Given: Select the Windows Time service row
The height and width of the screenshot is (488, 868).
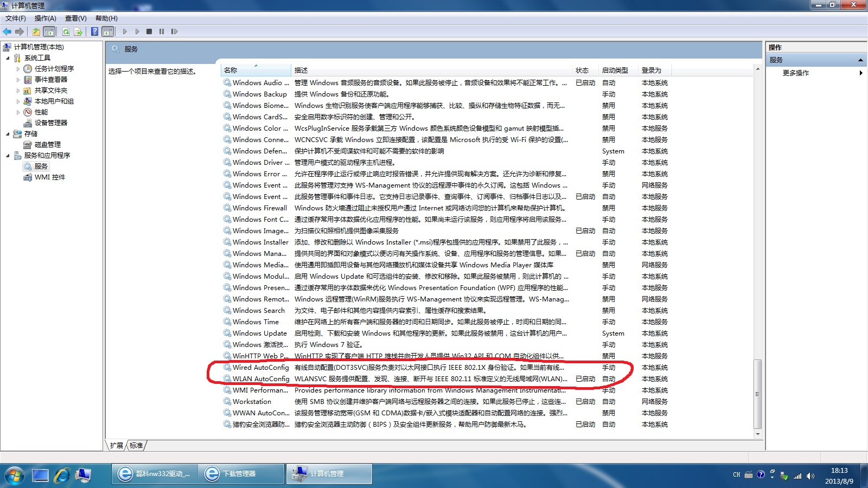Looking at the screenshot, I should [x=446, y=322].
